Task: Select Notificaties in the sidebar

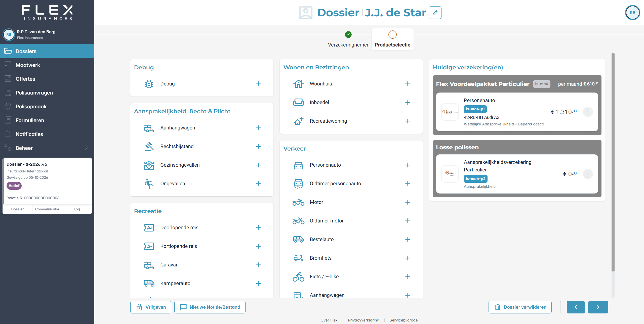Action: coord(47,134)
